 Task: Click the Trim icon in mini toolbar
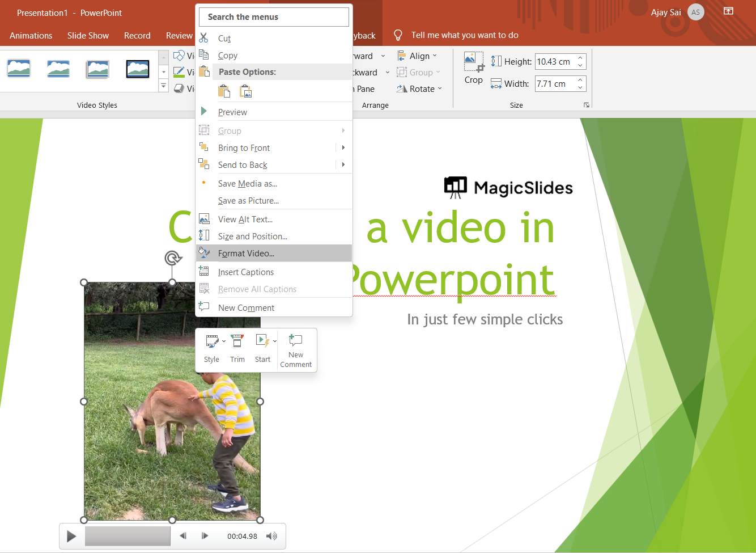tap(237, 341)
